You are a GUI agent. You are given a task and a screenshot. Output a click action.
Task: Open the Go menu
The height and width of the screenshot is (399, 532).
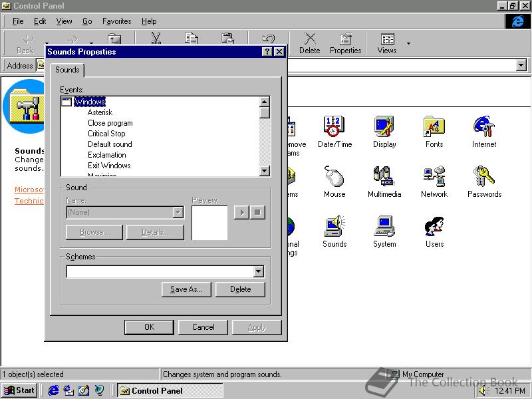(87, 21)
